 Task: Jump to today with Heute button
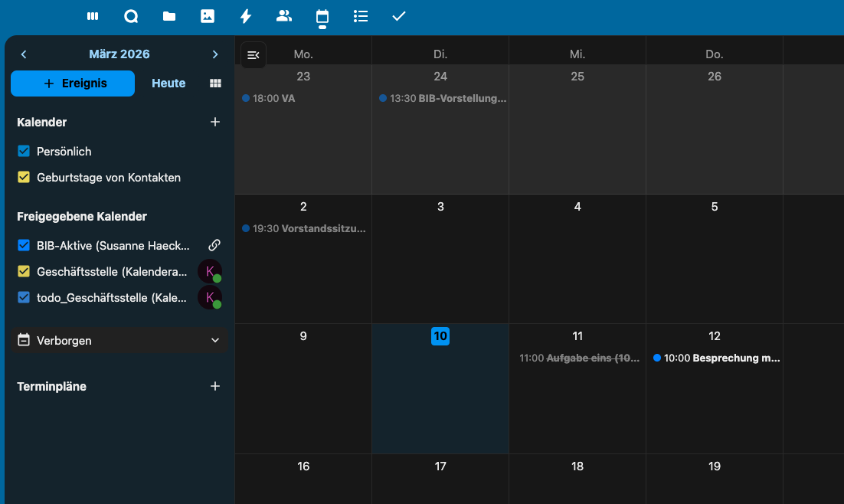point(168,83)
